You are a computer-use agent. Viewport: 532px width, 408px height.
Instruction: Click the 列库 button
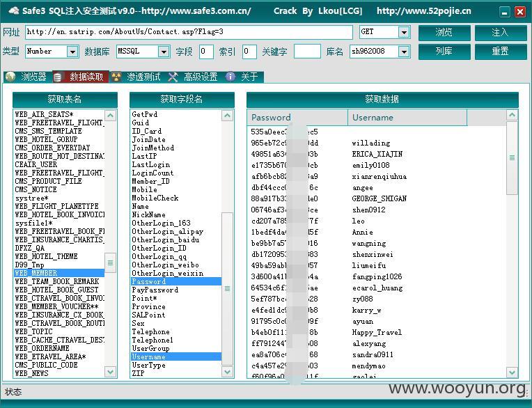444,52
